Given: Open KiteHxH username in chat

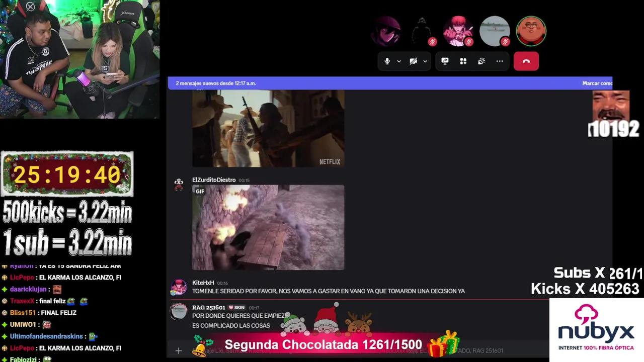Looking at the screenshot, I should [203, 283].
